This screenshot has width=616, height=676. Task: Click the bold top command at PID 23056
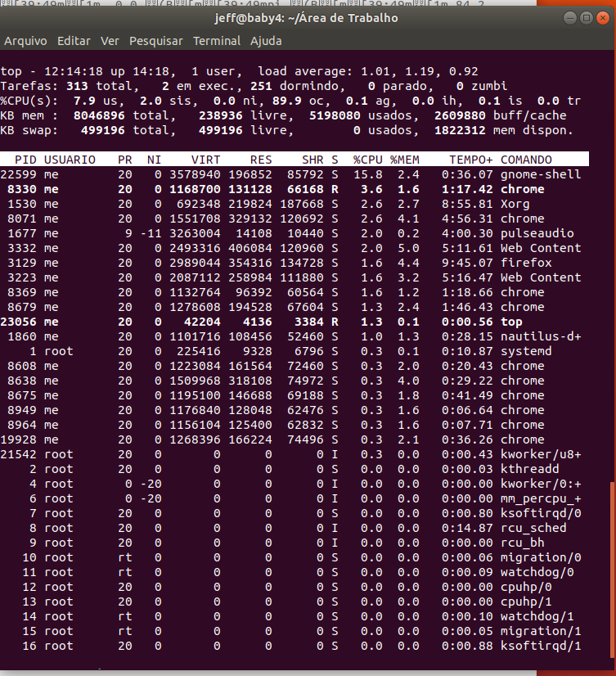coord(511,322)
